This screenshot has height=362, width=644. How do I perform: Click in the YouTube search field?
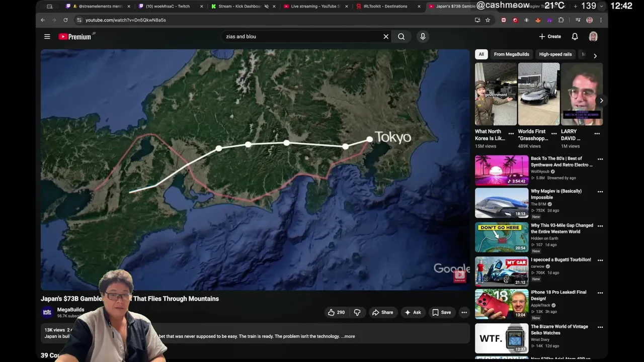pos(302,36)
